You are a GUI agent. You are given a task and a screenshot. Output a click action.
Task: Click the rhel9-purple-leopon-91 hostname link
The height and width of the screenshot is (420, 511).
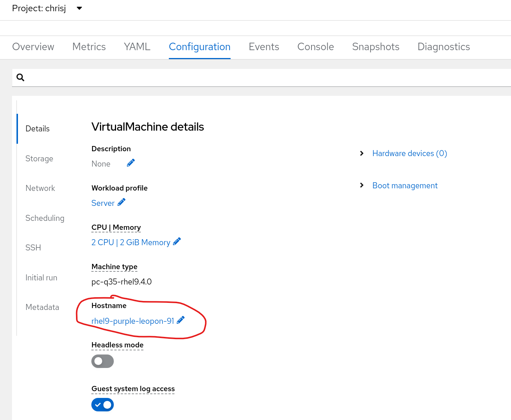click(133, 321)
